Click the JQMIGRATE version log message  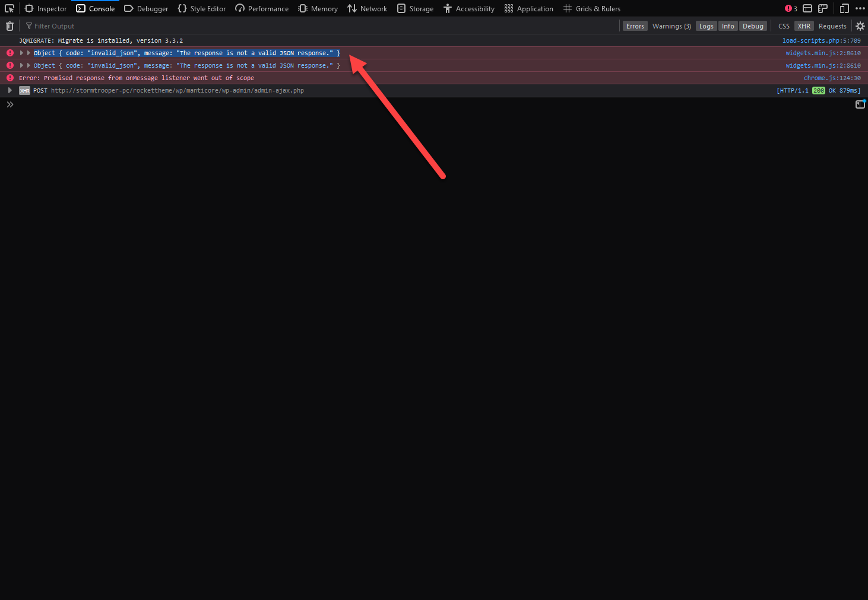(x=101, y=40)
